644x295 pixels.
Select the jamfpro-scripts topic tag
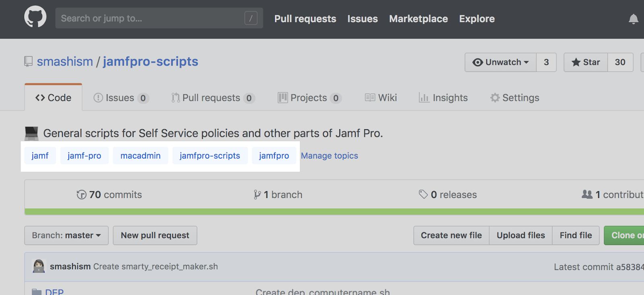point(210,156)
